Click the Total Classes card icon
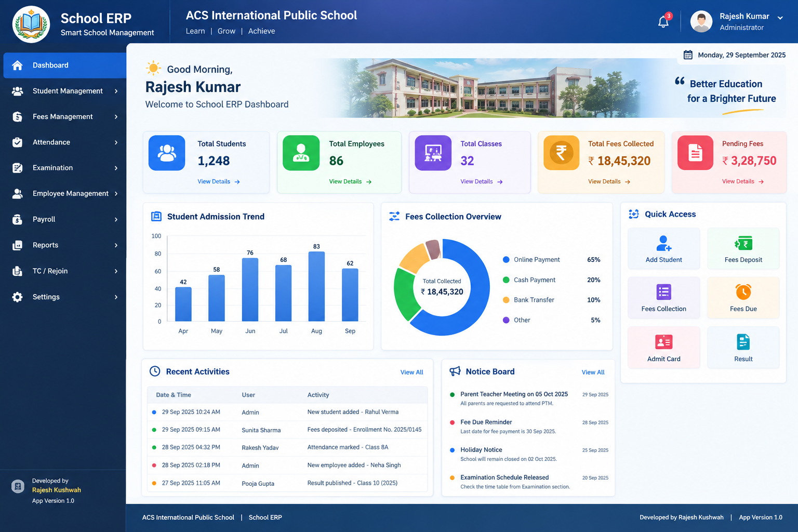This screenshot has width=798, height=532. 433,153
